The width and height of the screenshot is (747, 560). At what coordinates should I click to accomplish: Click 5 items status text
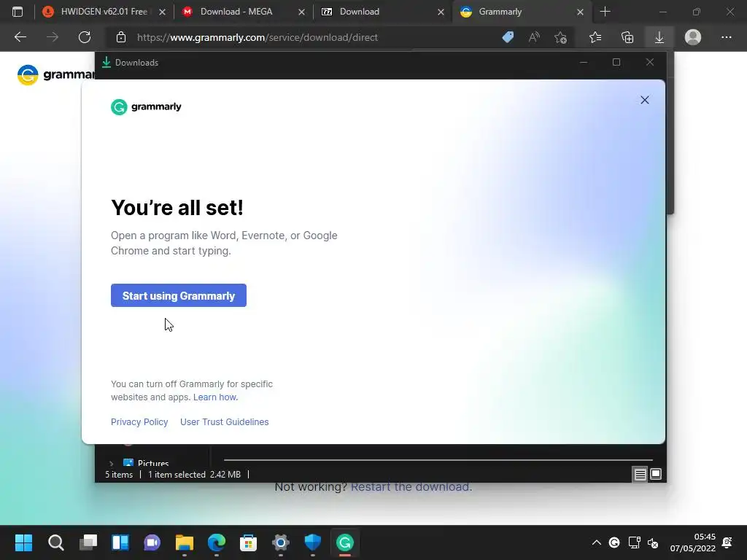coord(119,474)
